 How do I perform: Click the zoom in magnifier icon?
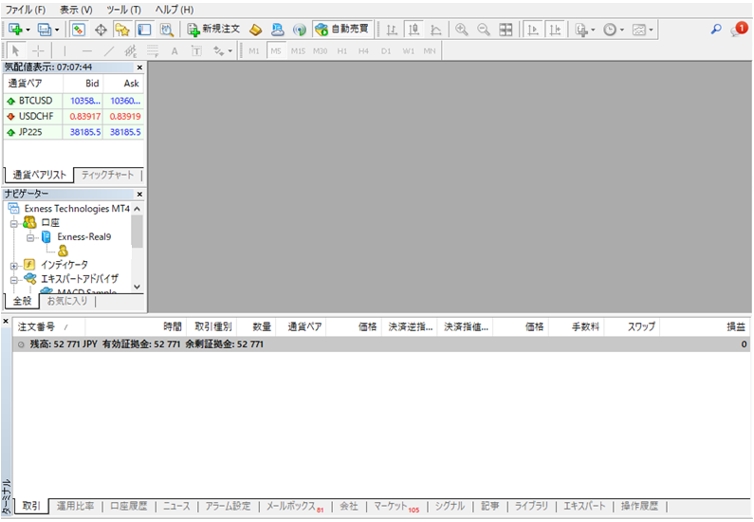pos(461,30)
